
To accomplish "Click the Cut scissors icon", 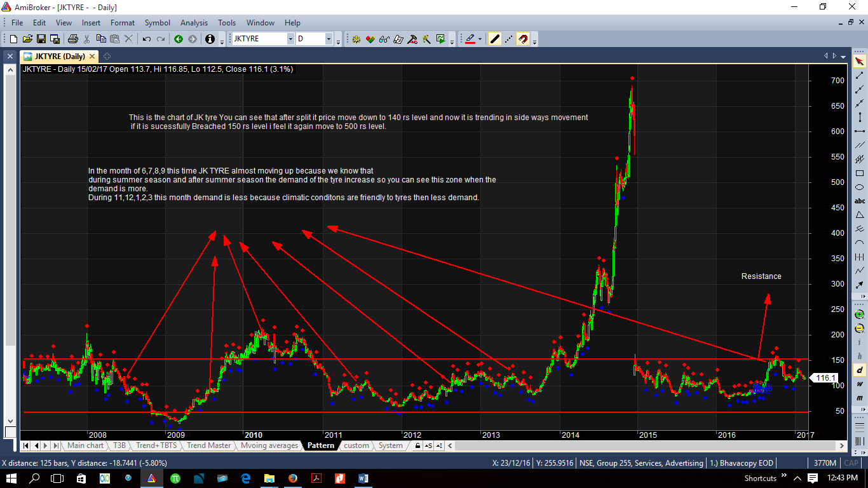I will point(87,39).
